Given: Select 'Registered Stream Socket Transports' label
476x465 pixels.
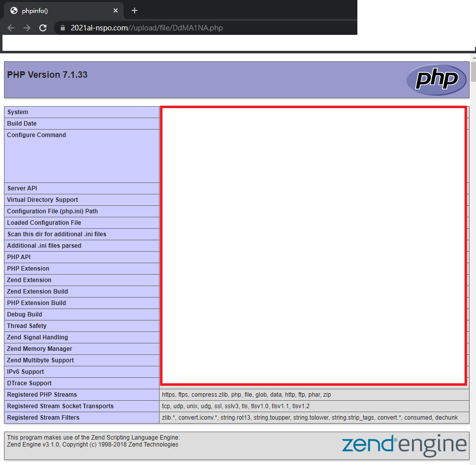Looking at the screenshot, I should click(60, 406).
